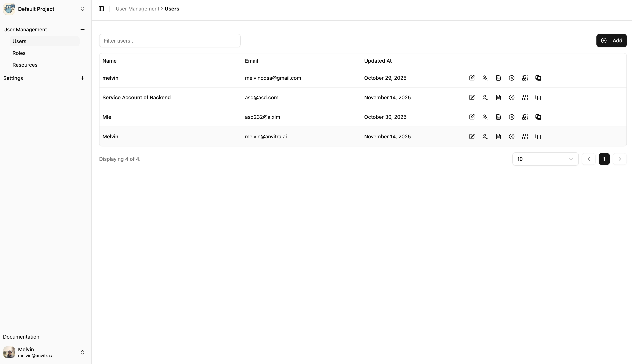The height and width of the screenshot is (364, 632).
Task: View the document details icon for Mle
Action: click(498, 117)
